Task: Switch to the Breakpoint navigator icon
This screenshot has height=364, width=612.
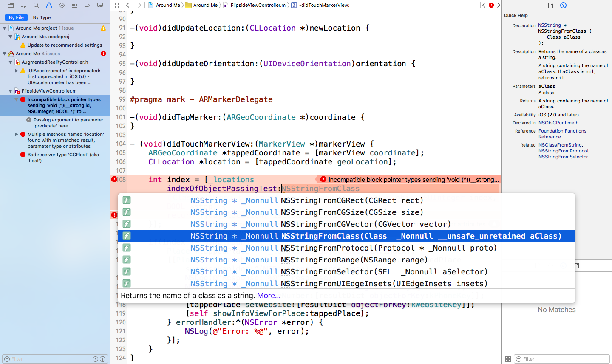Action: pyautogui.click(x=87, y=5)
